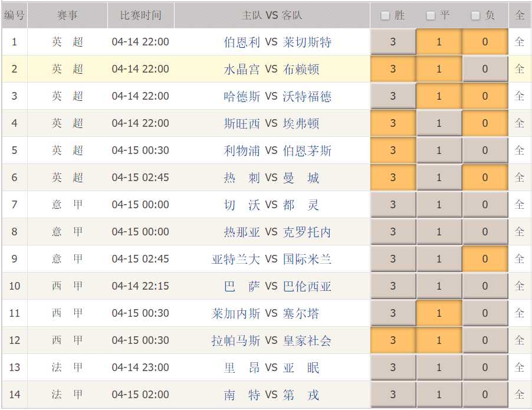Select all outcomes for match 13 with 全
The width and height of the screenshot is (532, 410).
520,368
